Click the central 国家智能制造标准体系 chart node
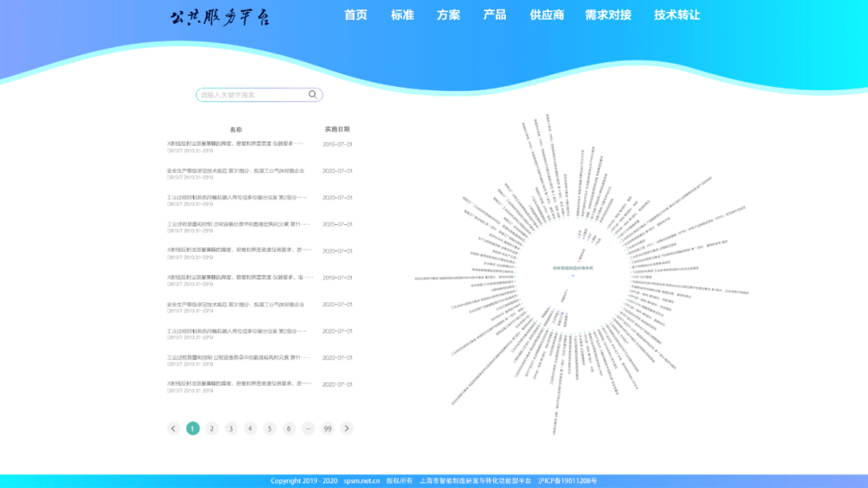Viewport: 868px width, 488px height. (x=572, y=268)
